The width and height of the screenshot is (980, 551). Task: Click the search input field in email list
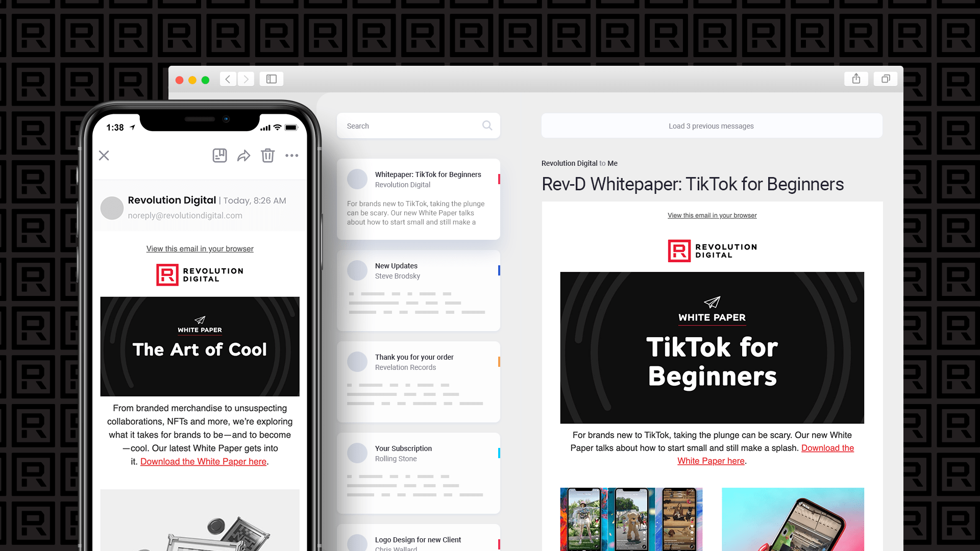418,126
